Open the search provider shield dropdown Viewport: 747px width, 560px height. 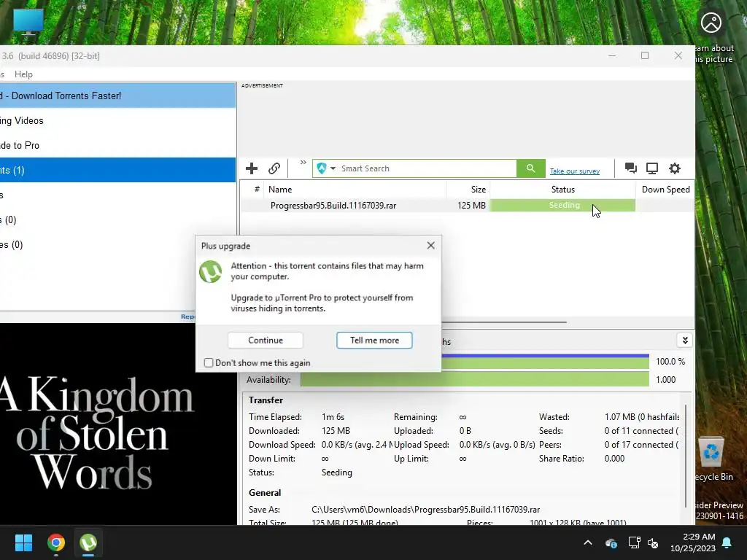point(326,168)
